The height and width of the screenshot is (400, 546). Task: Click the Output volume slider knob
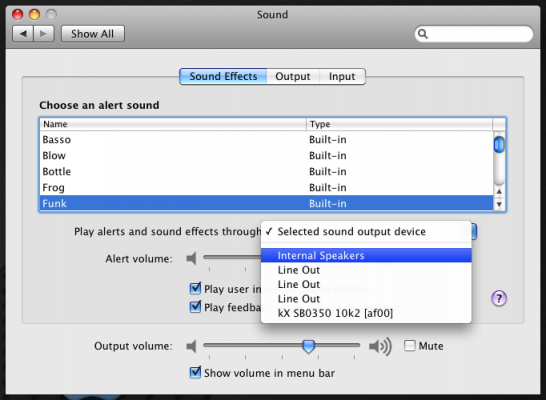coord(308,346)
